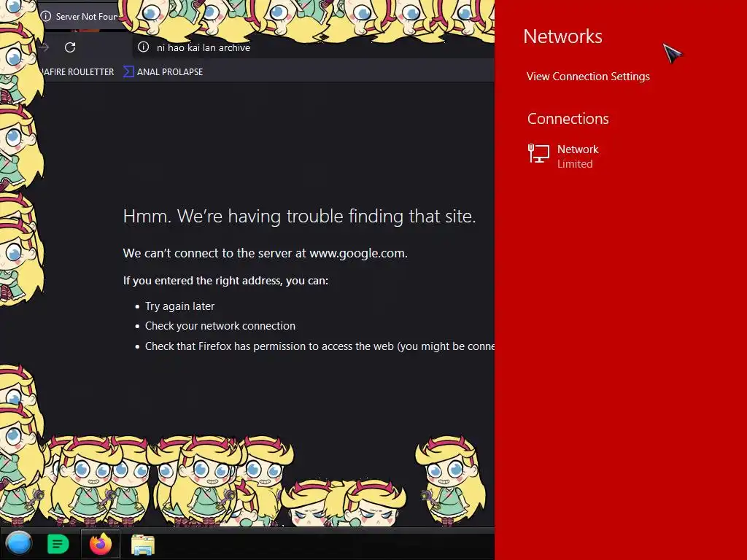747x560 pixels.
Task: Click the forward navigation arrow
Action: [44, 47]
